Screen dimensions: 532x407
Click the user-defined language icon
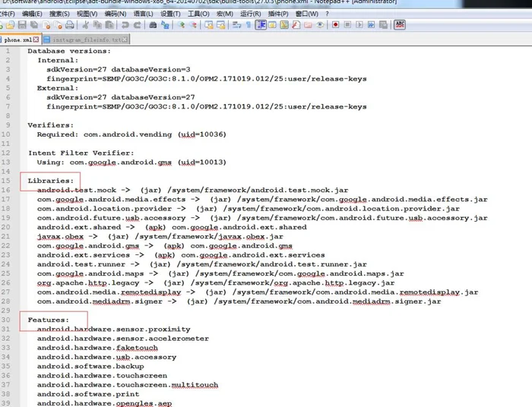point(272,25)
